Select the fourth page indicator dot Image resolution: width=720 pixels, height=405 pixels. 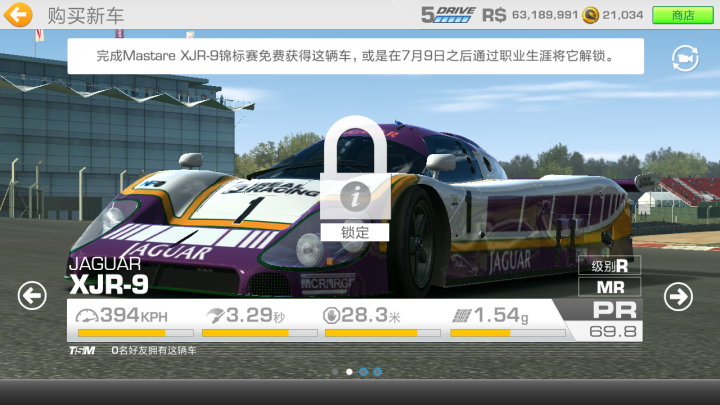click(x=377, y=371)
